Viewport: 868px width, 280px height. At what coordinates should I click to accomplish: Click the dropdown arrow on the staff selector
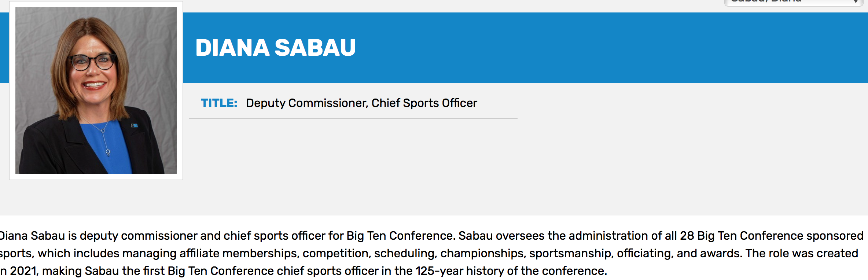[856, 2]
